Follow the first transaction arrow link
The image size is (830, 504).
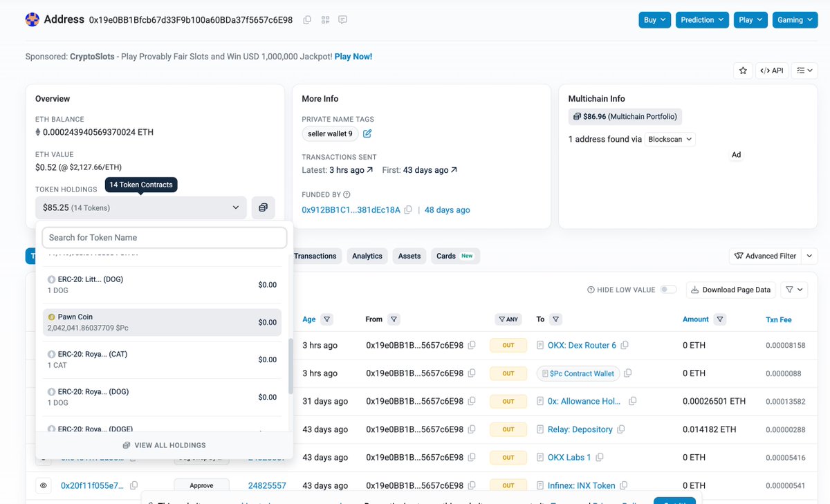pyautogui.click(x=454, y=170)
